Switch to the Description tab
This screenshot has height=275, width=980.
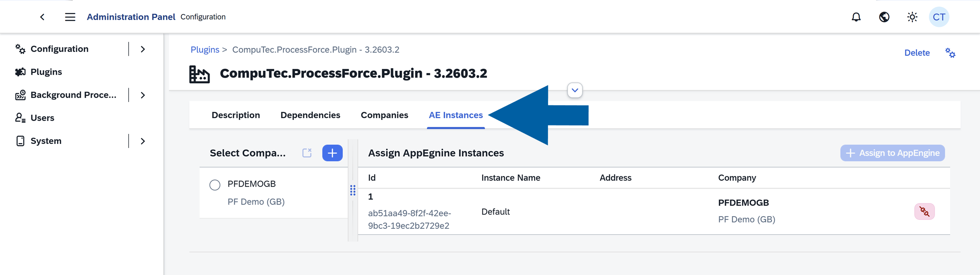236,115
